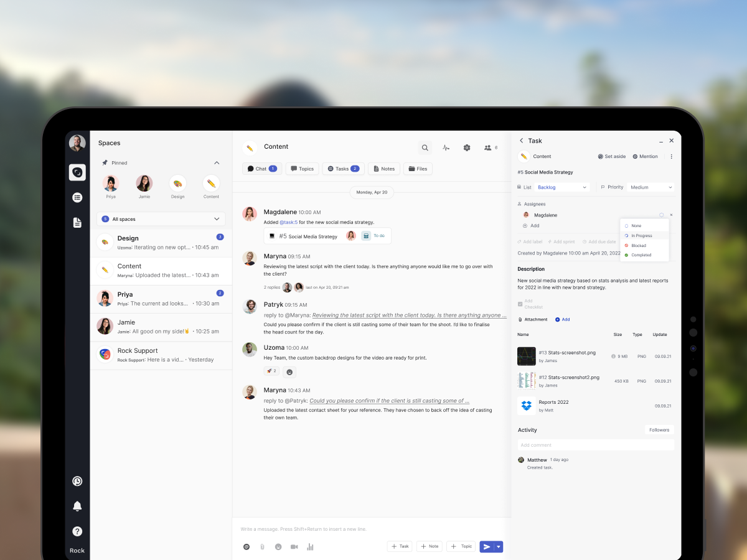Open Rock help via the question mark icon
The height and width of the screenshot is (560, 747).
point(77,531)
